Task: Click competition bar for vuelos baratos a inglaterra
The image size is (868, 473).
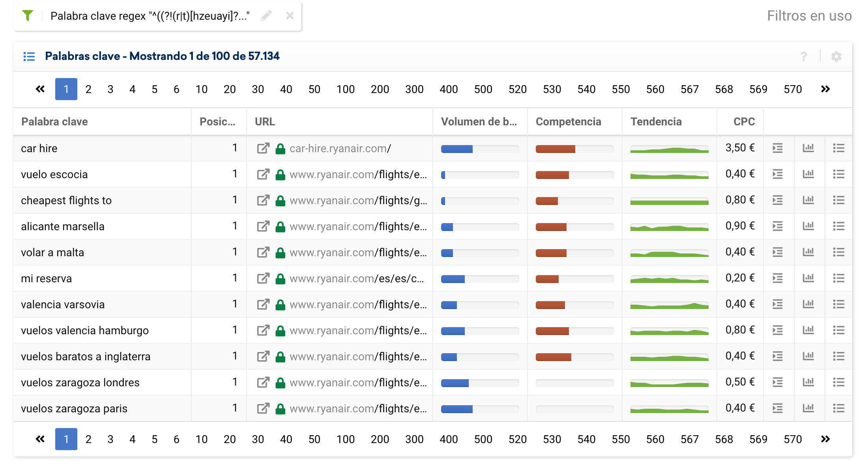Action: coord(574,357)
